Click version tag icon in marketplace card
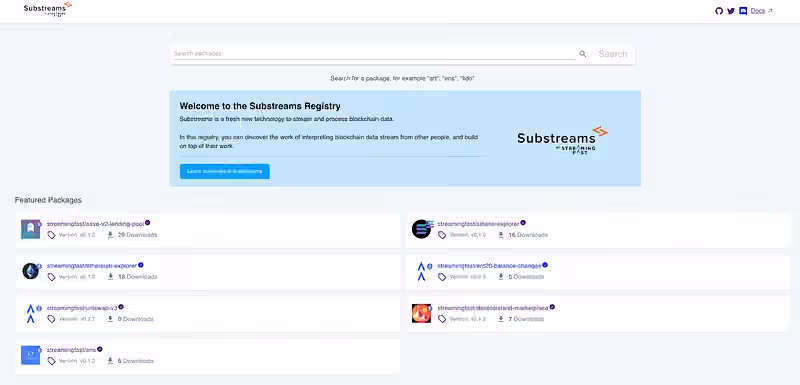This screenshot has height=385, width=800. [442, 319]
